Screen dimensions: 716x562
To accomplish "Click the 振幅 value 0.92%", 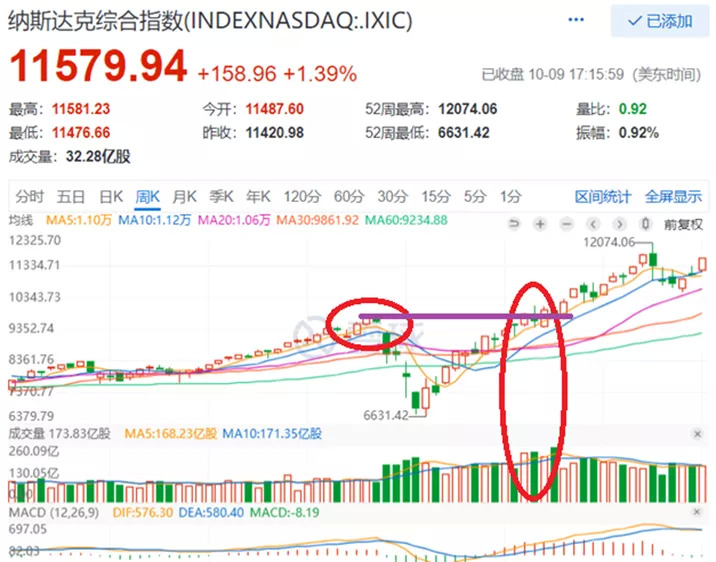I will click(x=639, y=133).
